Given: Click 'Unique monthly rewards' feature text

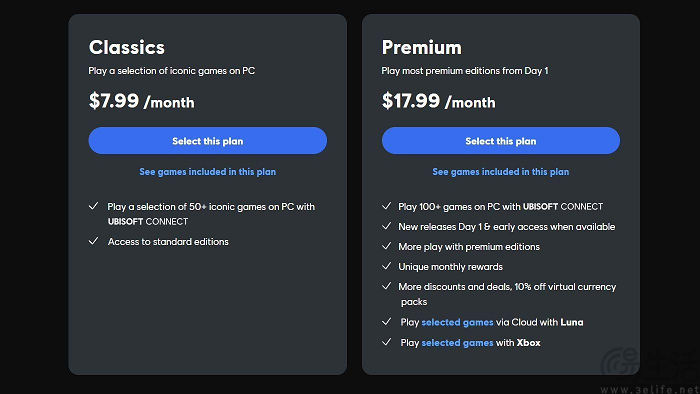Looking at the screenshot, I should [450, 267].
